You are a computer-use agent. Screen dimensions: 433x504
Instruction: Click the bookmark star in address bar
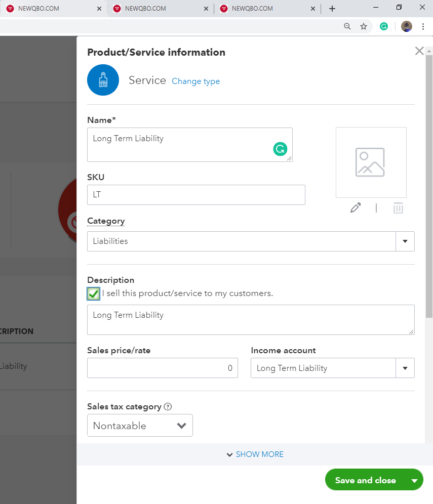(364, 26)
